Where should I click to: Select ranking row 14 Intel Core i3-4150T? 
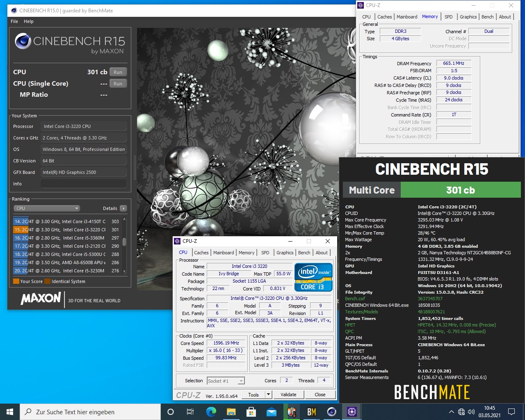(x=66, y=221)
